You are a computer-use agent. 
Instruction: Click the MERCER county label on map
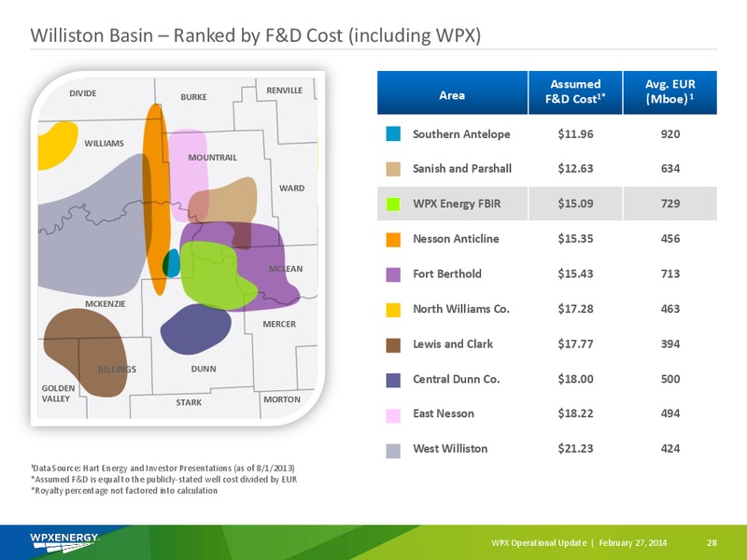coord(279,324)
